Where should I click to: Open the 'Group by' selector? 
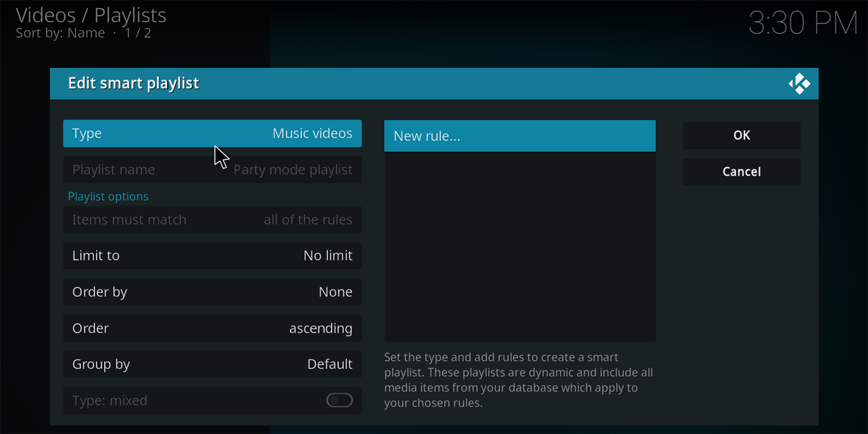[212, 364]
